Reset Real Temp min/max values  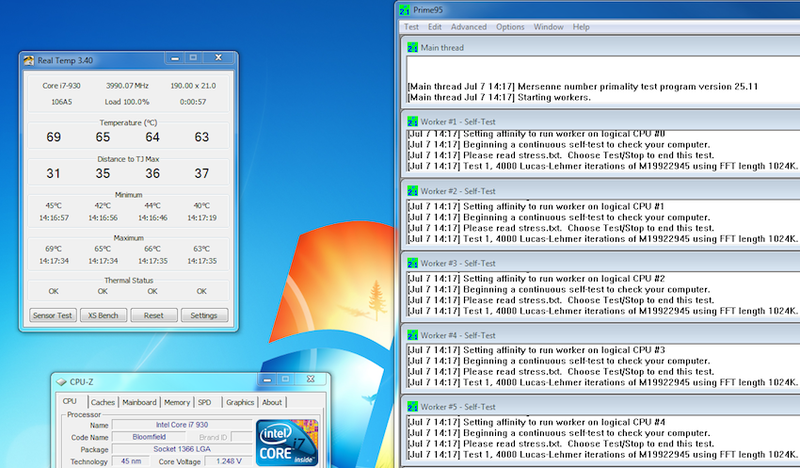coord(154,315)
